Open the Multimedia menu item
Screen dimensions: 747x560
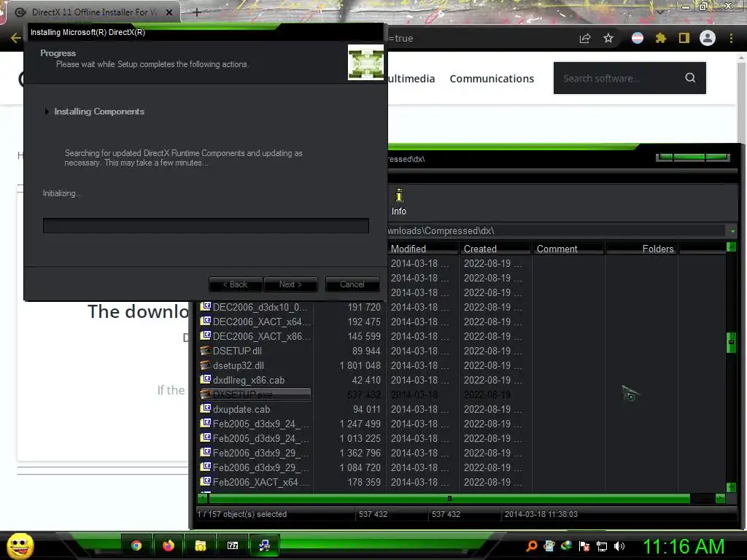411,79
